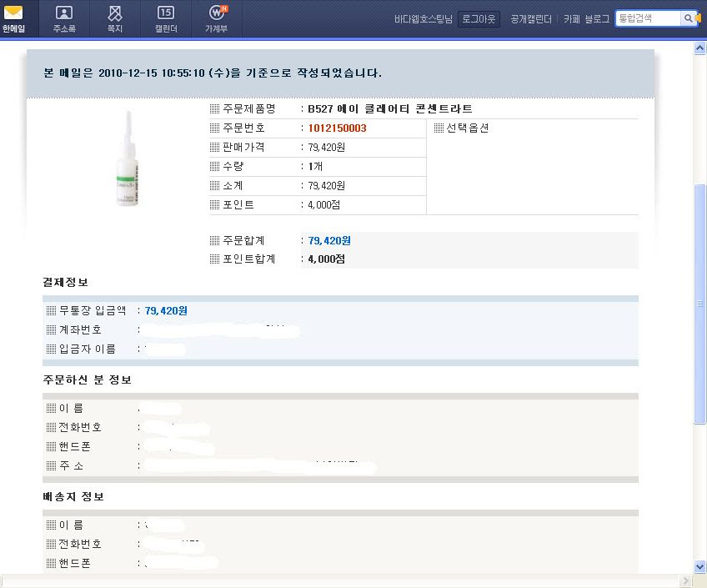The width and height of the screenshot is (707, 588).
Task: Open the 공개캘린더 link
Action: point(531,18)
